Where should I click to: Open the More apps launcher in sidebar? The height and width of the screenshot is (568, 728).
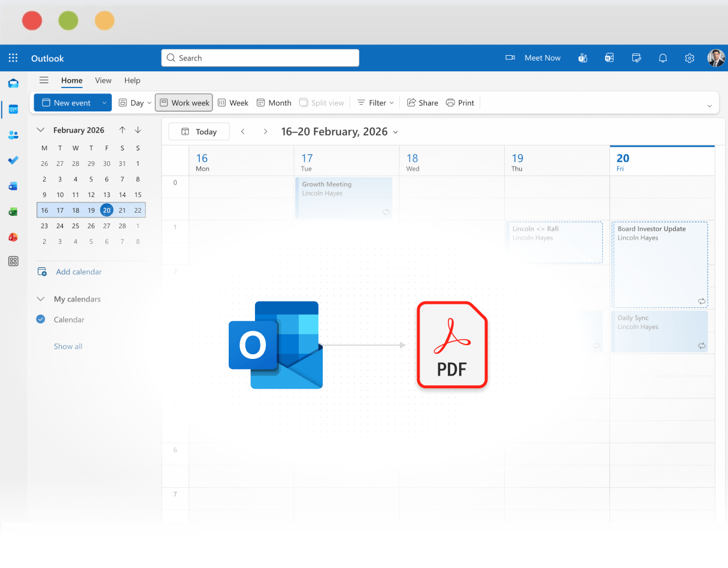click(x=13, y=261)
